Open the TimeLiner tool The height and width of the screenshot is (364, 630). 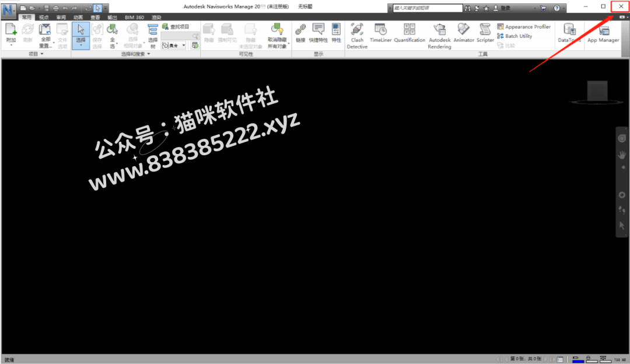coord(380,33)
